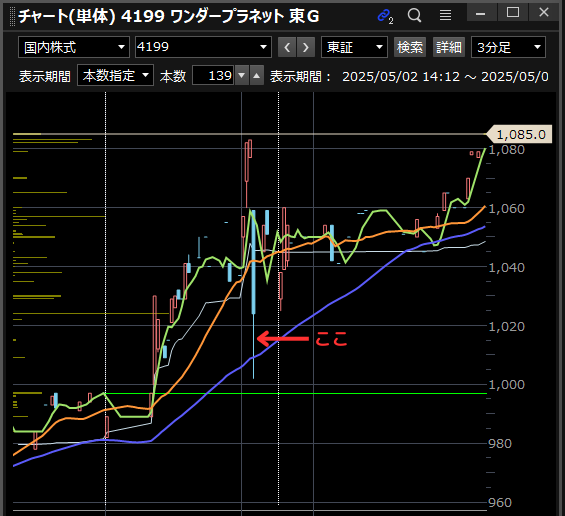Open the hamburger menu icon
This screenshot has width=565, height=516.
(445, 15)
